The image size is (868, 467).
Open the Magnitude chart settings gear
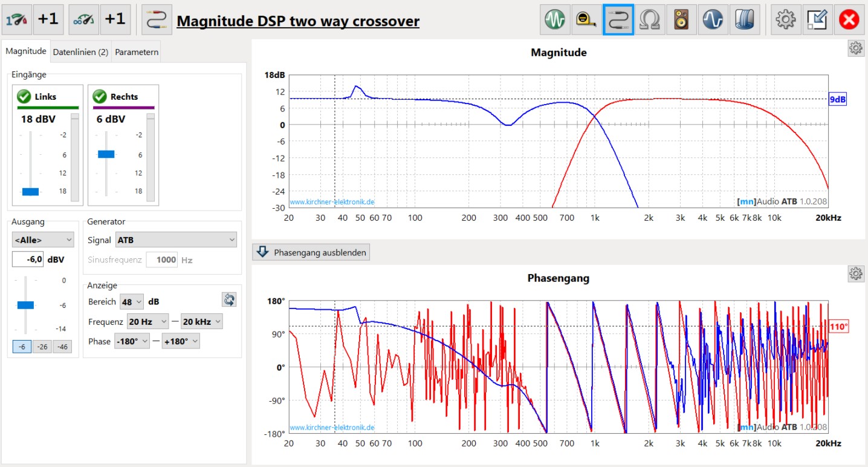855,48
